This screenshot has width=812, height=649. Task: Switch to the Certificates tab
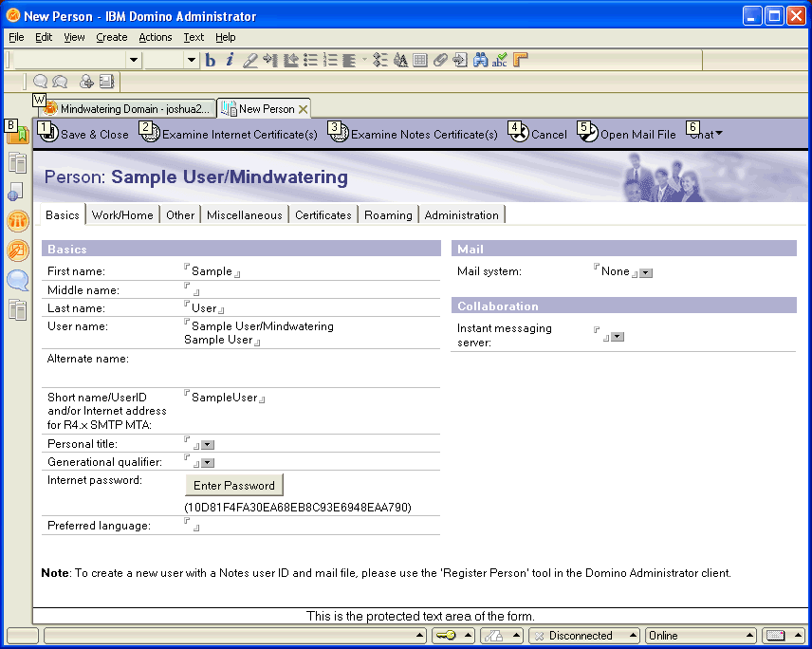pyautogui.click(x=323, y=215)
